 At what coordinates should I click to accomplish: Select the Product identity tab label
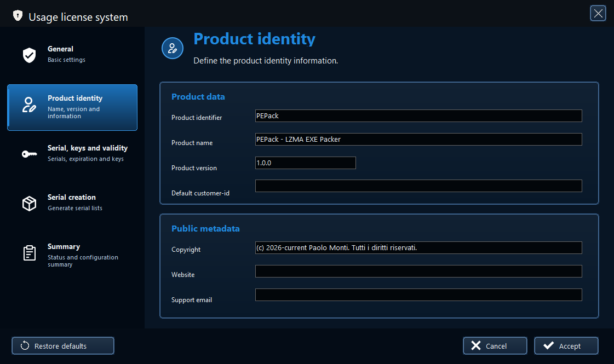click(75, 98)
